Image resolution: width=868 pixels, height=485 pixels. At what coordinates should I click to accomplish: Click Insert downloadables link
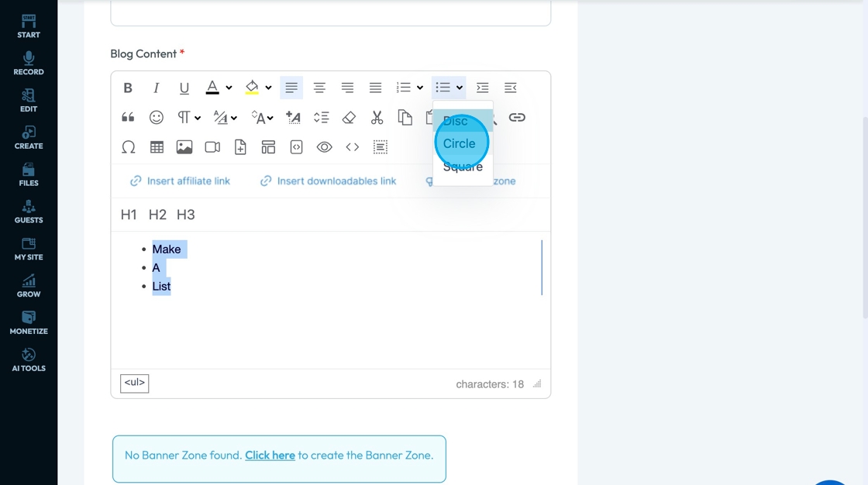click(x=329, y=181)
